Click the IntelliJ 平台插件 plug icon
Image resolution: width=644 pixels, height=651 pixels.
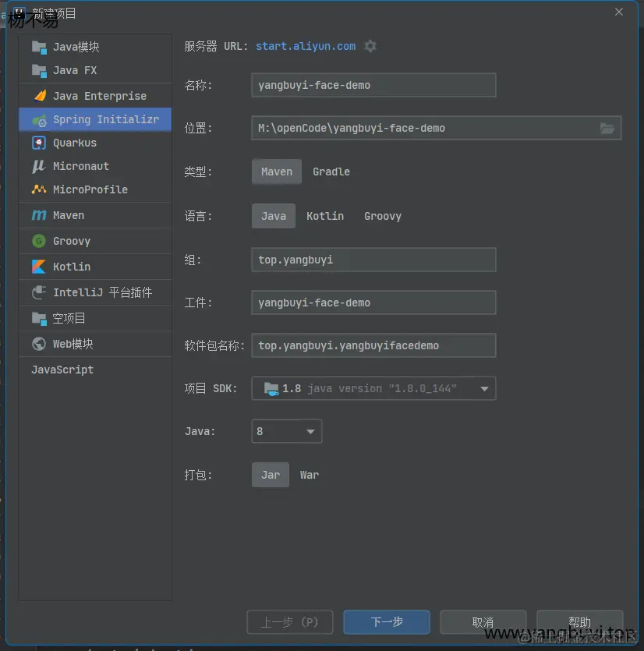click(39, 292)
